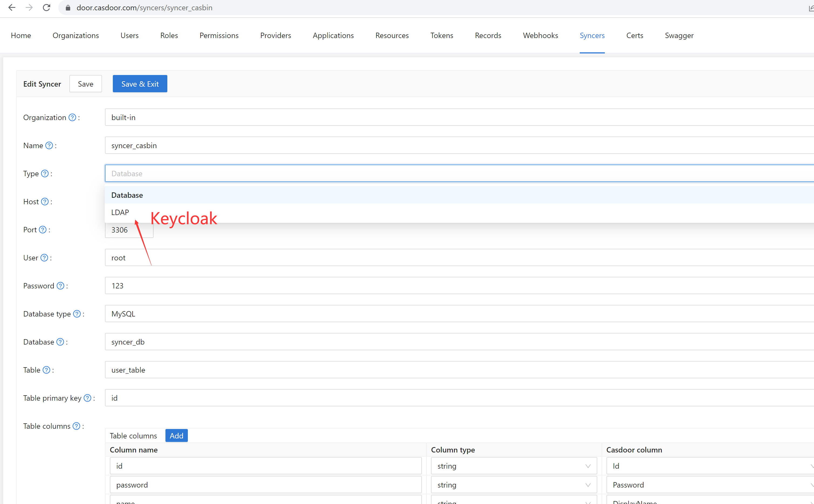The image size is (814, 504).
Task: Expand the string dropdown in the password row
Action: coord(513,485)
